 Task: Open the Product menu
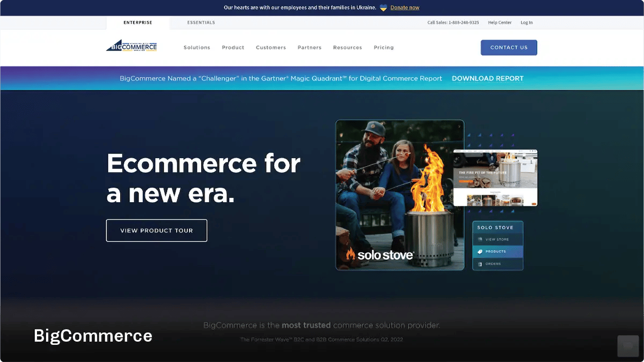point(233,48)
